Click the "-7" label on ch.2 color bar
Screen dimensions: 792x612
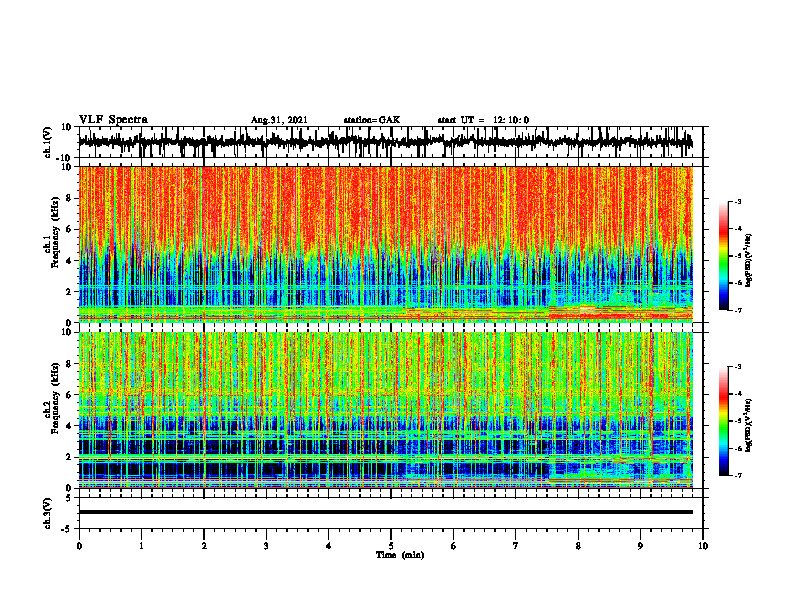tap(737, 475)
